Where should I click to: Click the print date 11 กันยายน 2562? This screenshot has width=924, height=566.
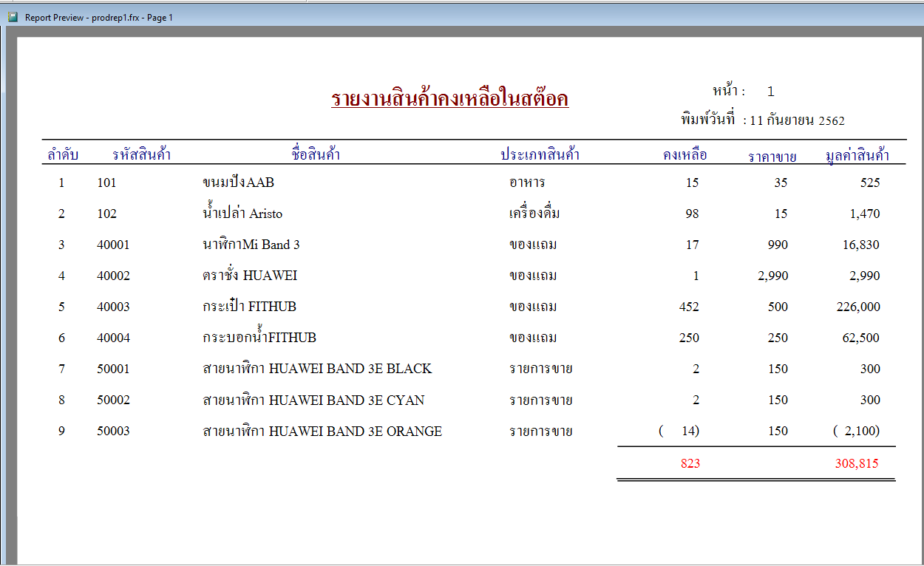click(797, 120)
